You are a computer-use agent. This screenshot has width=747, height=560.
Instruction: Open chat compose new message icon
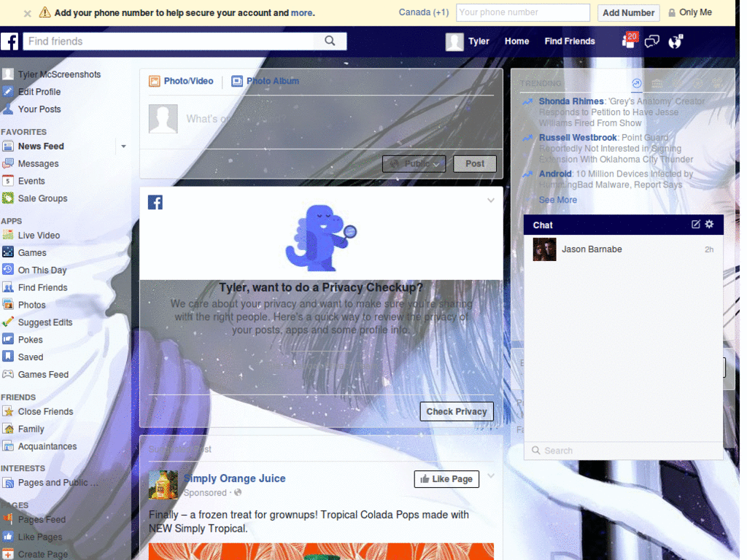[x=695, y=225]
